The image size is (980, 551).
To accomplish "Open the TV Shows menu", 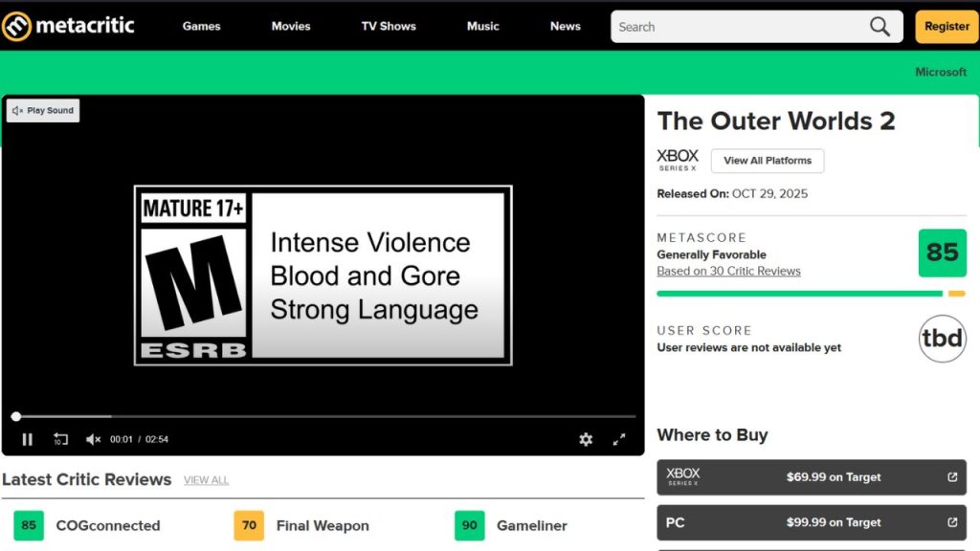I will pyautogui.click(x=389, y=27).
